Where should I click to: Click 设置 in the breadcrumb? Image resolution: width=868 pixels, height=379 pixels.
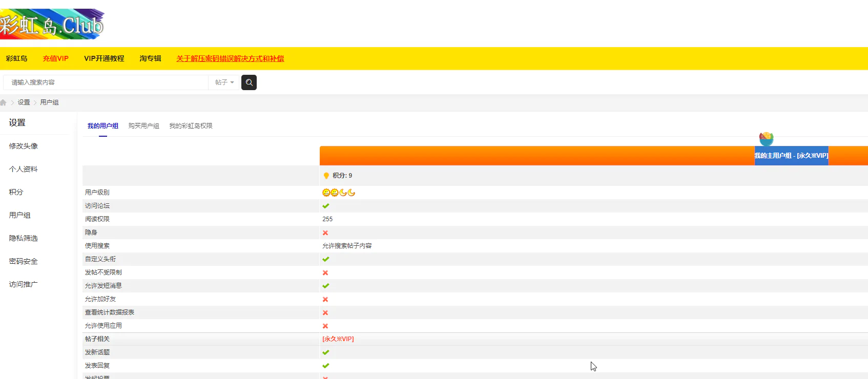(x=24, y=102)
